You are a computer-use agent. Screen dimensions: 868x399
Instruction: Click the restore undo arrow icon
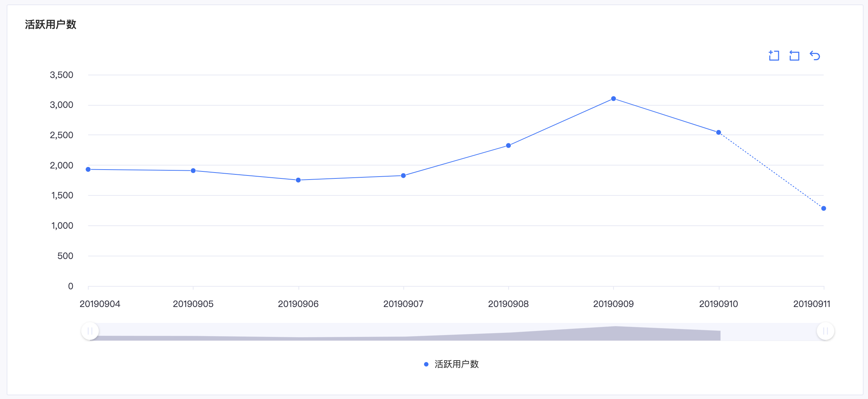pyautogui.click(x=815, y=56)
